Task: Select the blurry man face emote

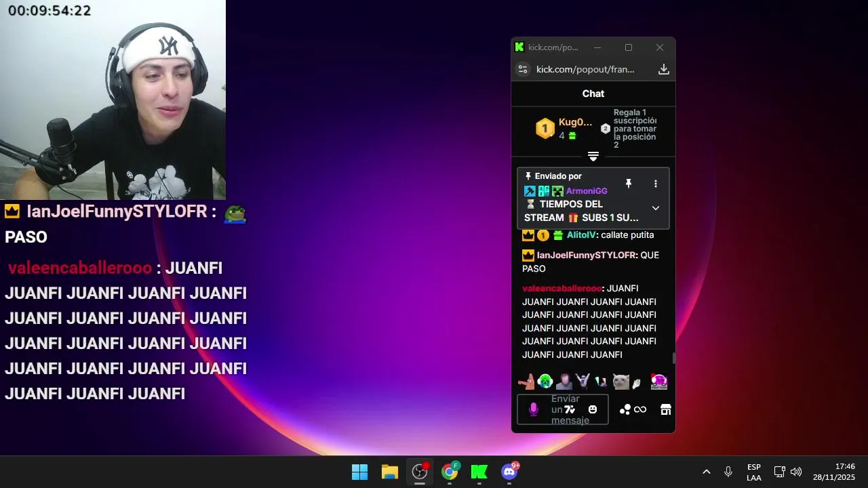Action: 564,382
